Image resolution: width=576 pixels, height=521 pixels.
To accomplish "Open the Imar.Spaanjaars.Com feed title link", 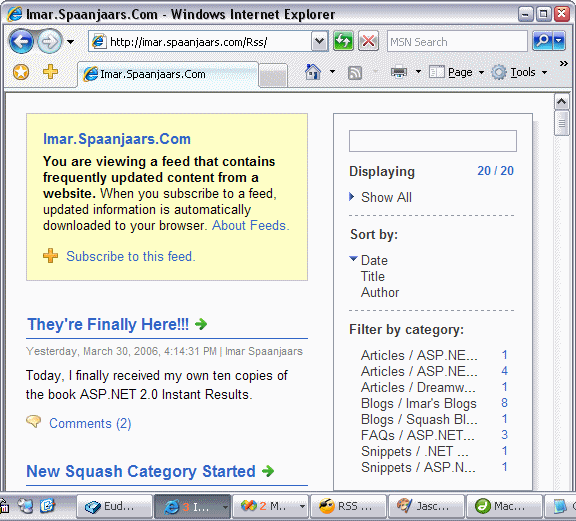I will (x=117, y=139).
